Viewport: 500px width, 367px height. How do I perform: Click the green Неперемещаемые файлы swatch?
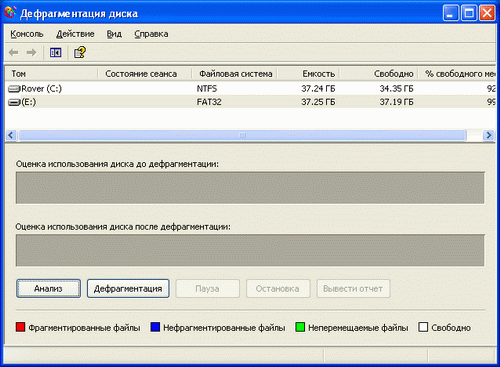click(x=300, y=327)
